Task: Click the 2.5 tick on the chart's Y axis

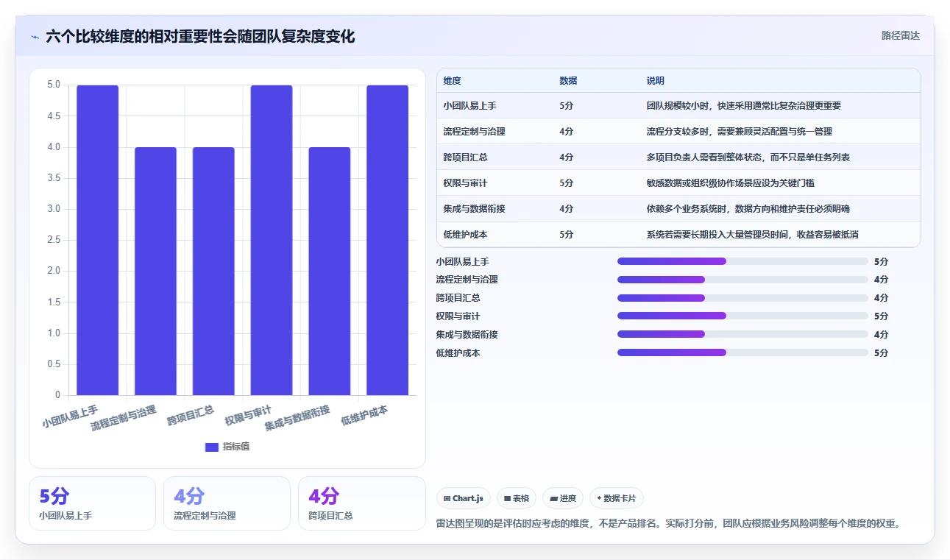Action: (54, 240)
